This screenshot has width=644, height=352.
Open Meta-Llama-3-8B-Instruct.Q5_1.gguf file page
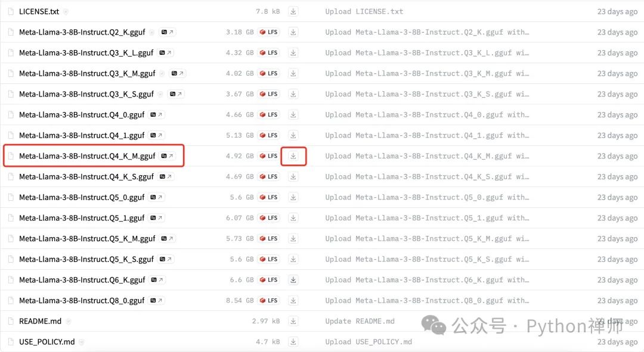coord(82,218)
